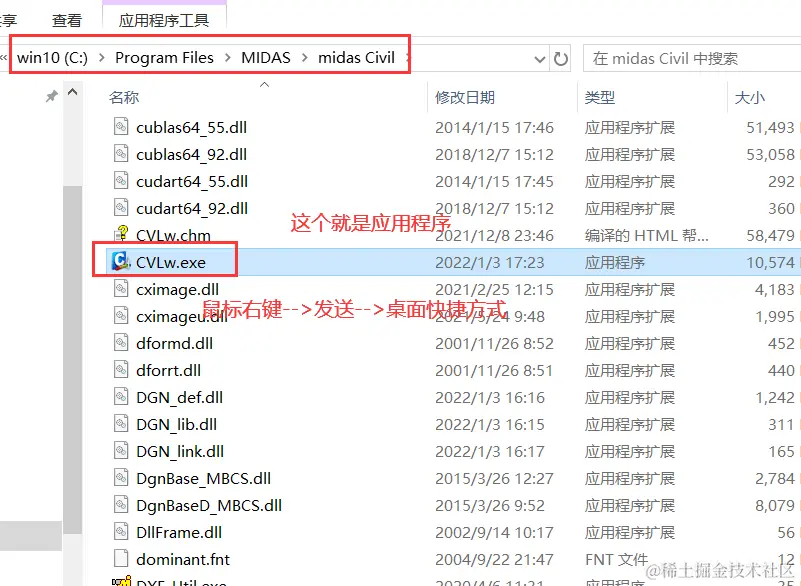Switch to 应用程序工具 ribbon tab
Viewport: 801px width, 586px height.
coord(164,20)
